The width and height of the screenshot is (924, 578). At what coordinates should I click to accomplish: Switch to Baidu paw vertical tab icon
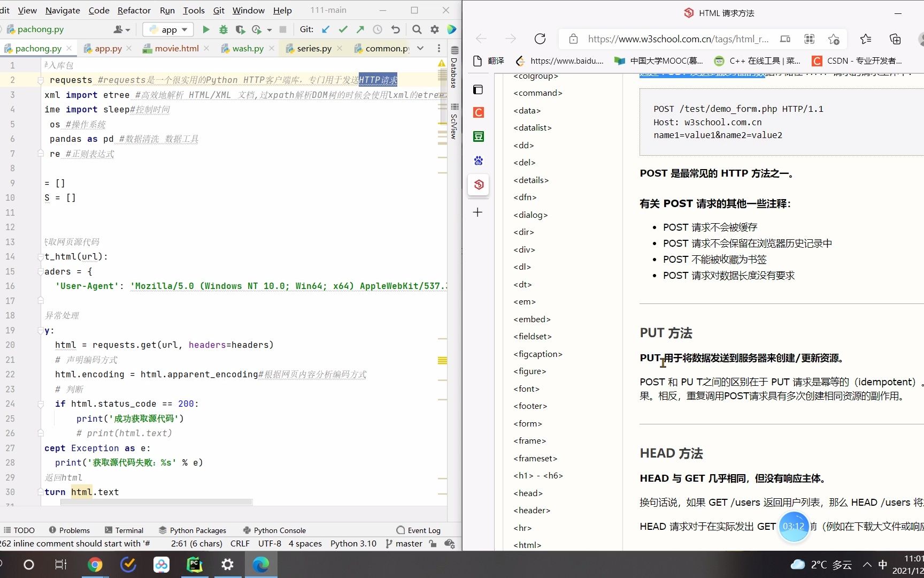point(478,160)
